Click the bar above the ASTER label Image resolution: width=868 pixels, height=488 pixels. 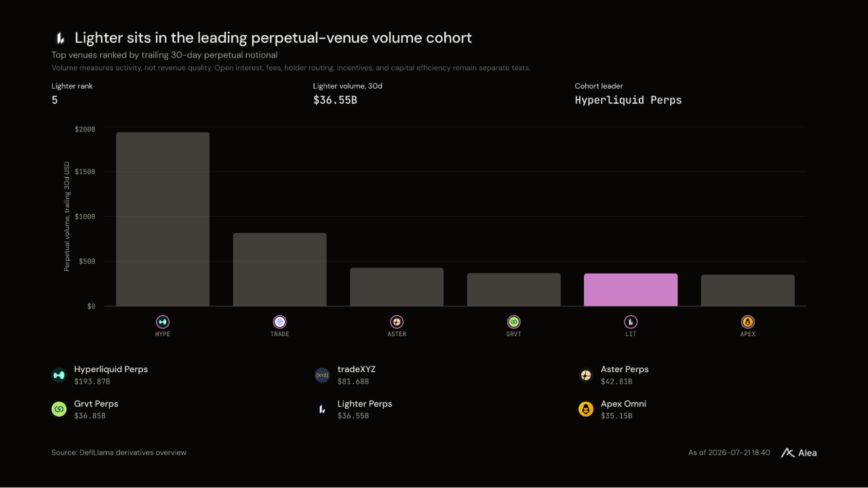coord(397,287)
